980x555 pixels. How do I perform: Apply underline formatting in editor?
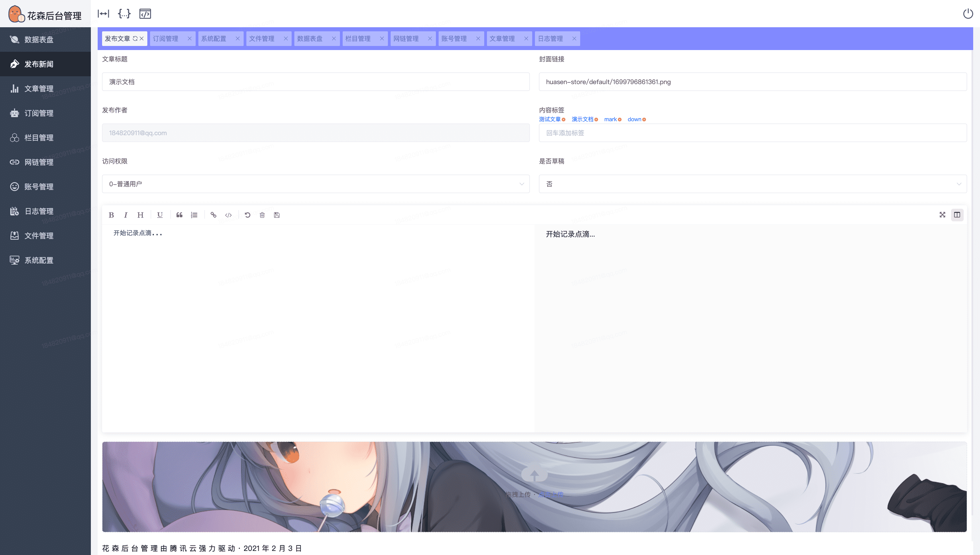coord(160,215)
